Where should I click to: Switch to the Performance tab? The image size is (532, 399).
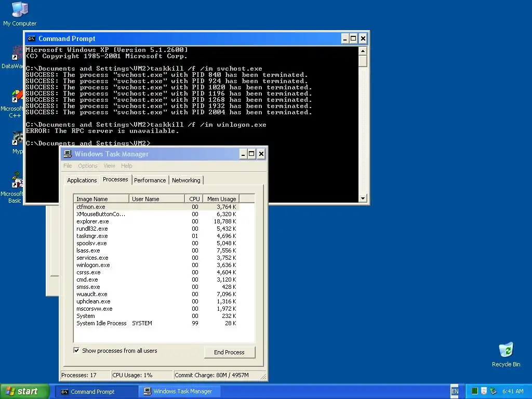click(x=150, y=180)
